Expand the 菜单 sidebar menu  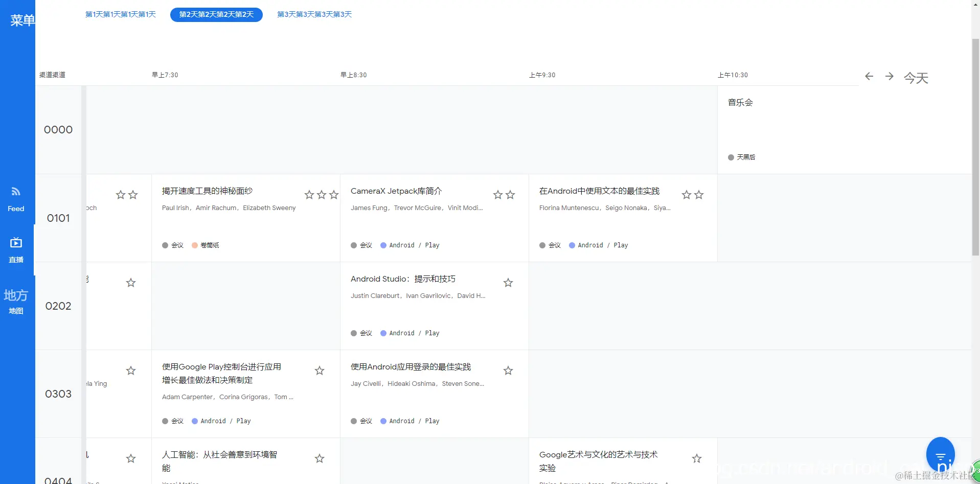click(21, 20)
